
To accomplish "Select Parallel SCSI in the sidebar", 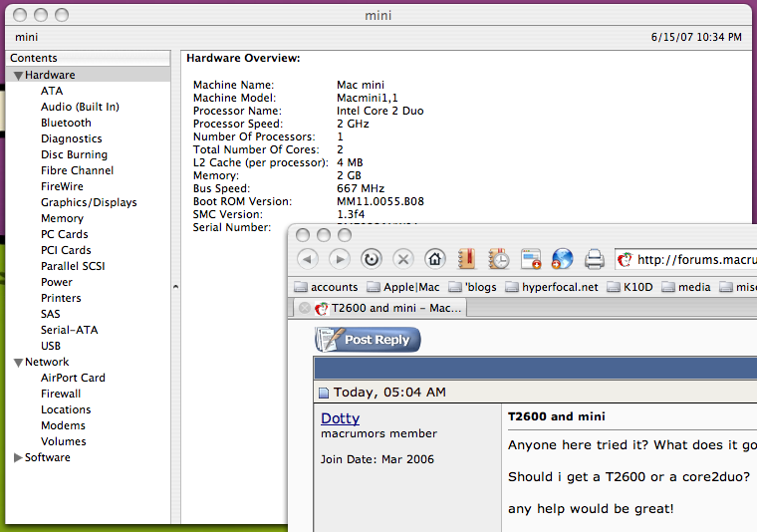I will tap(73, 266).
